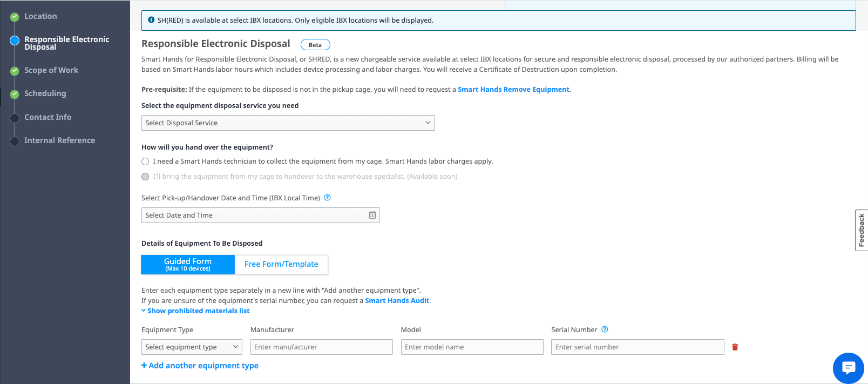Select Smart Hands technician collection radio option

[145, 161]
